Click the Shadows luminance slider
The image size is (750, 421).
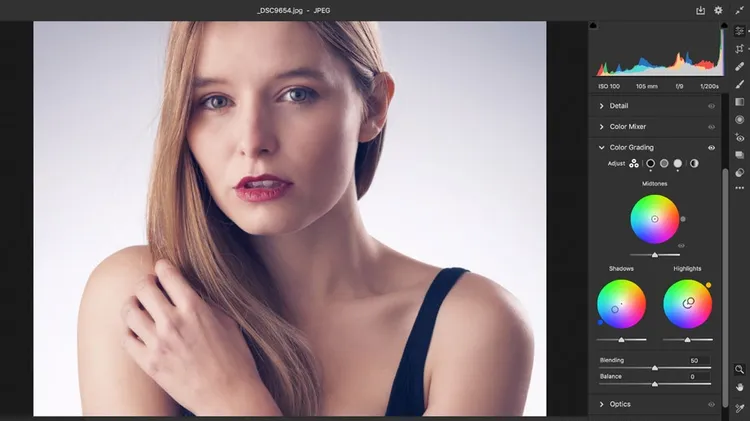tap(621, 340)
